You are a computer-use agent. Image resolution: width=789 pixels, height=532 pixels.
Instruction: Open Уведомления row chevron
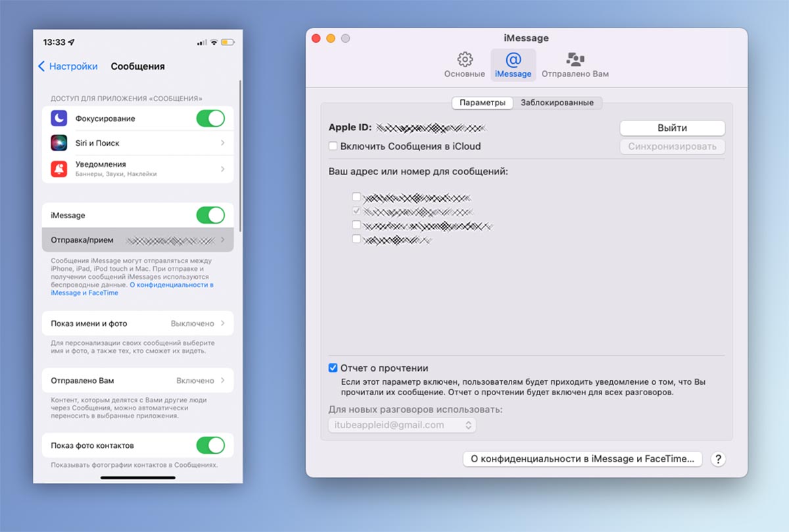coord(222,168)
